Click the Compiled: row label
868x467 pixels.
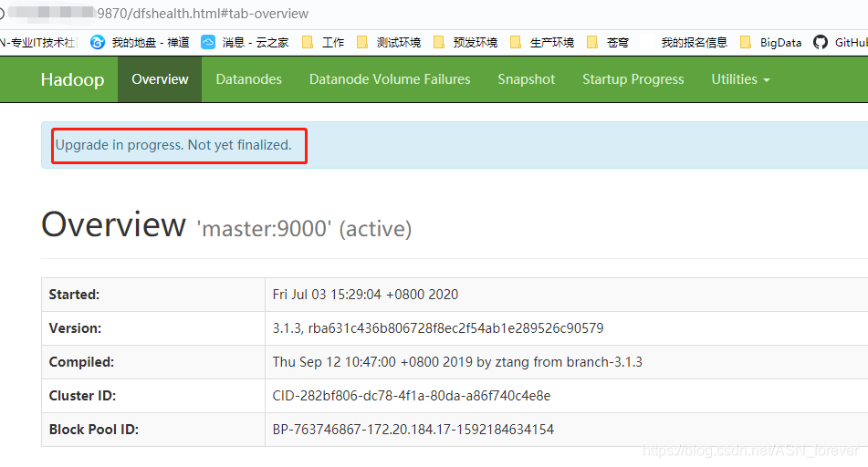coord(81,362)
